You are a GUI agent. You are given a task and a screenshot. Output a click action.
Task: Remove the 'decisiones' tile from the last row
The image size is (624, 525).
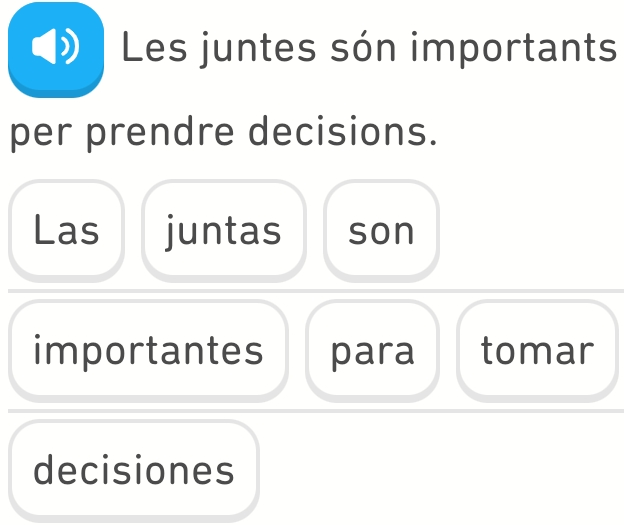[134, 470]
